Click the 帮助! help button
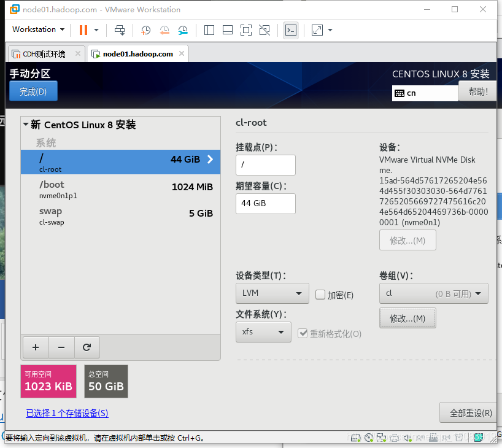The width and height of the screenshot is (502, 448). (x=478, y=91)
